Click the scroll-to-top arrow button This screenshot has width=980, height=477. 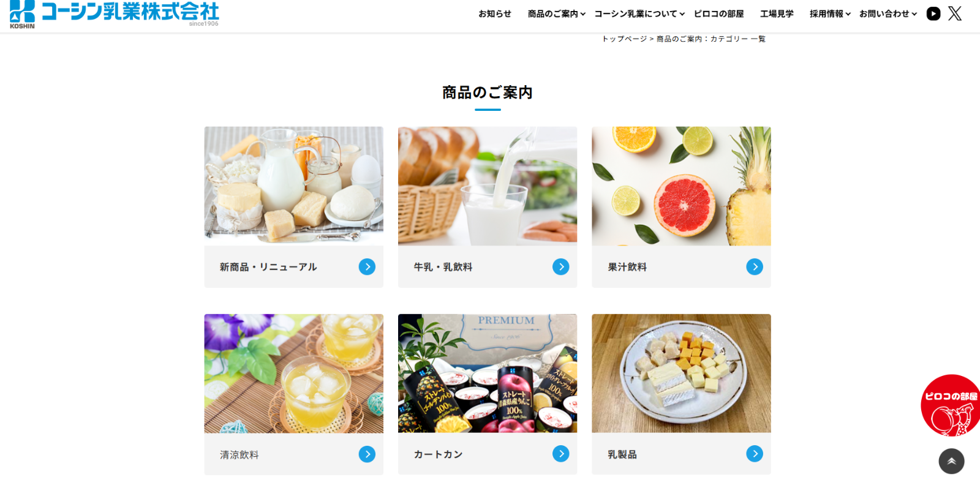coord(951,461)
